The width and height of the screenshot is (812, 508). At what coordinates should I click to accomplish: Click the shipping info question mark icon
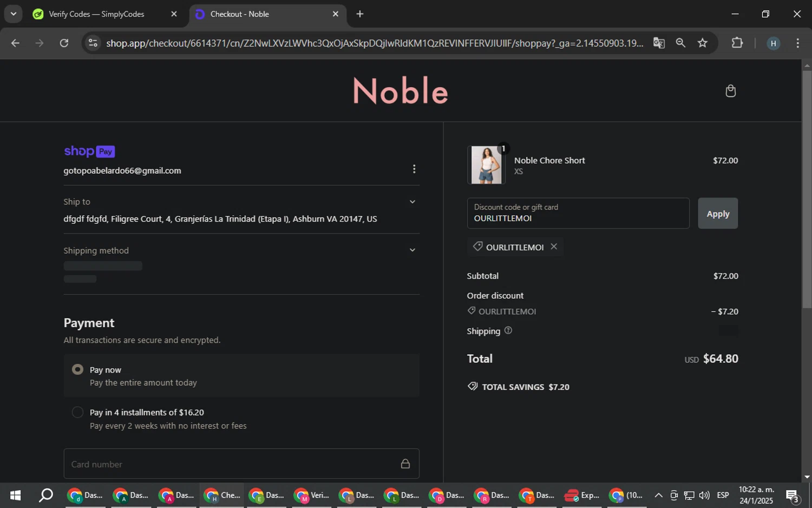pyautogui.click(x=508, y=330)
